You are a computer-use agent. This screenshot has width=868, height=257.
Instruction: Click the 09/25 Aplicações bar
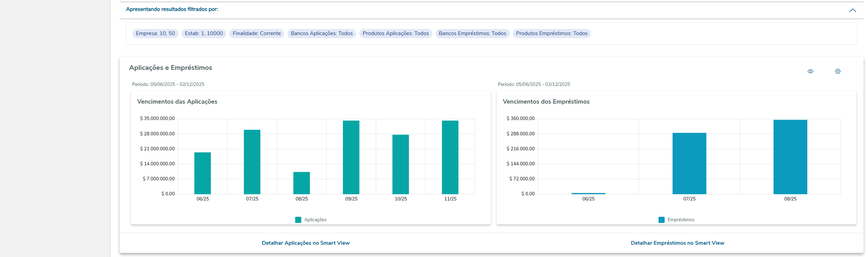[x=351, y=157]
